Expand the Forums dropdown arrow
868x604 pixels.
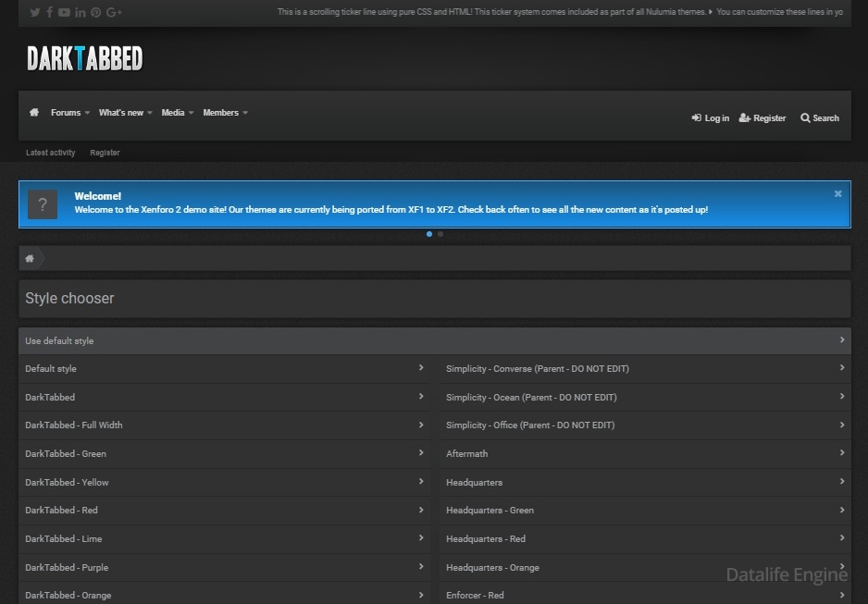pos(87,113)
